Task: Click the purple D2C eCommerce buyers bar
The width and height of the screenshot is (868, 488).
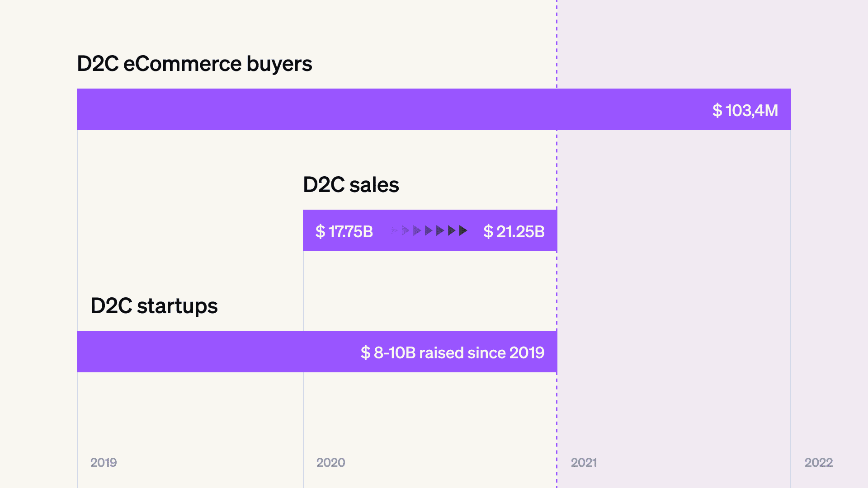Action: tap(434, 109)
